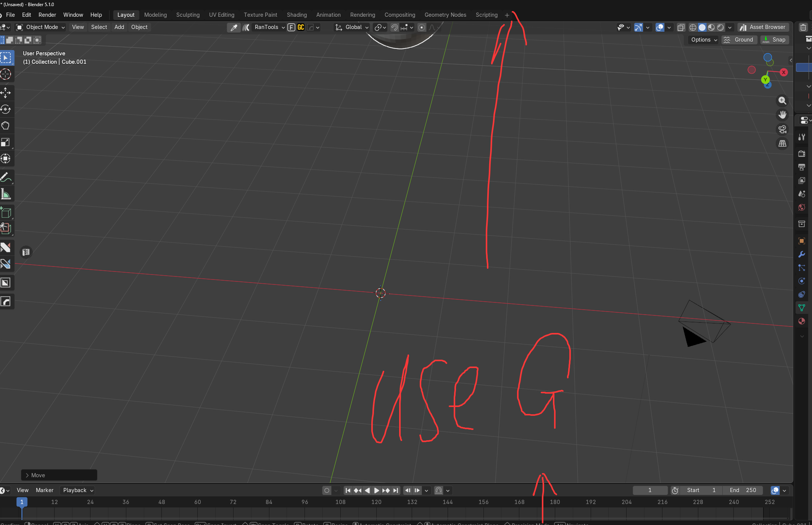Viewport: 812px width, 525px height.
Task: Toggle proportional editing button
Action: [x=421, y=27]
